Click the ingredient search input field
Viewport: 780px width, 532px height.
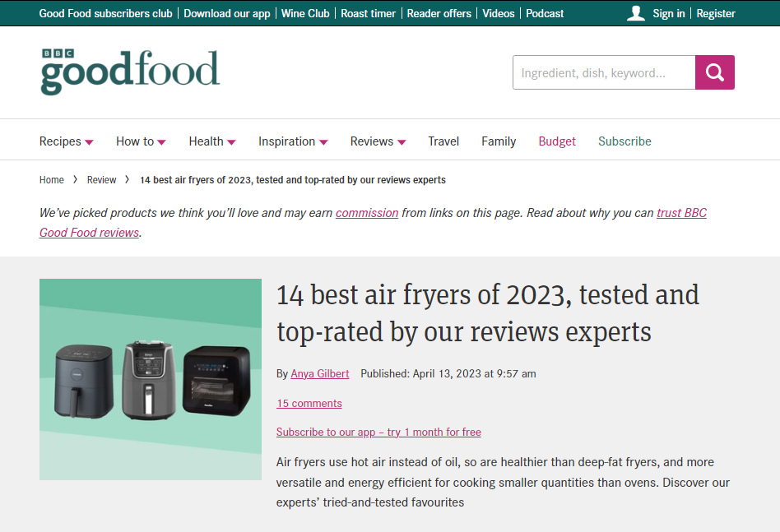point(604,72)
